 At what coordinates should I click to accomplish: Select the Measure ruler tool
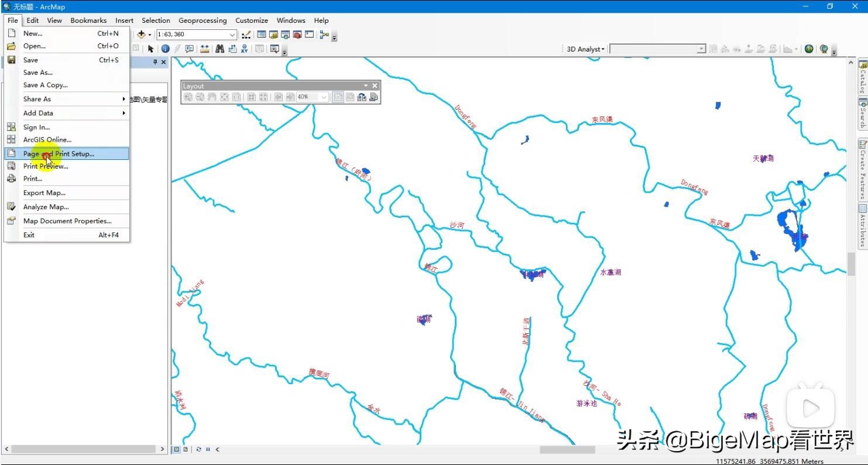click(x=205, y=49)
